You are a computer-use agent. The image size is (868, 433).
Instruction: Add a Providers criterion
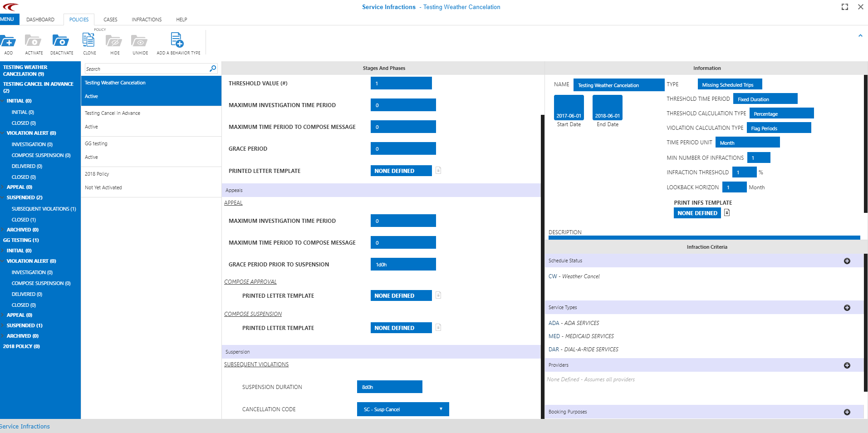847,365
